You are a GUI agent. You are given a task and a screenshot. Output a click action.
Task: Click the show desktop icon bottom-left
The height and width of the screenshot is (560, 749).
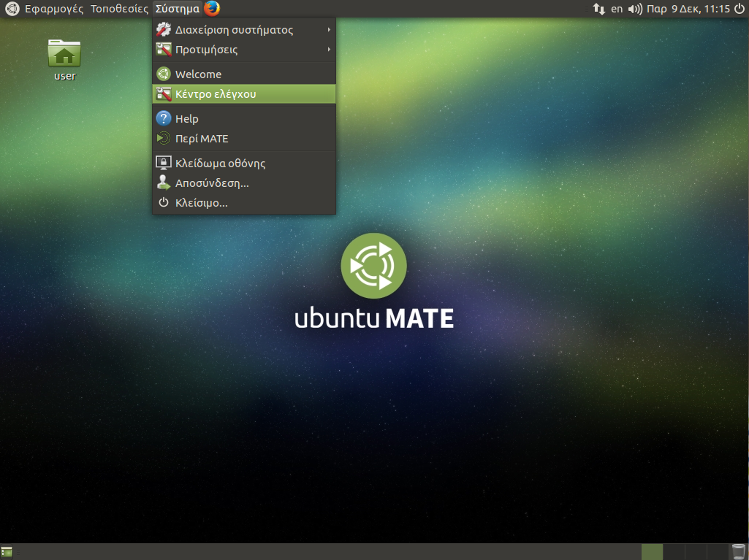tap(7, 551)
